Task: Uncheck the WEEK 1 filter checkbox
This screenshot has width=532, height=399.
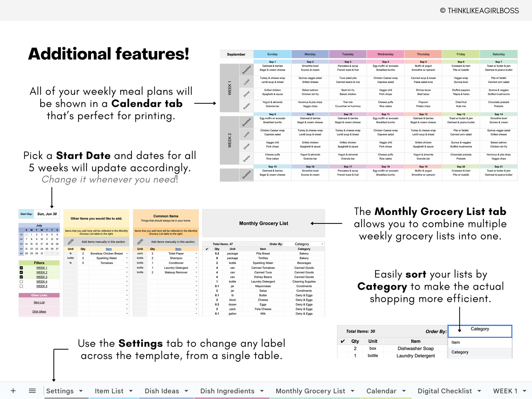Action: point(21,268)
